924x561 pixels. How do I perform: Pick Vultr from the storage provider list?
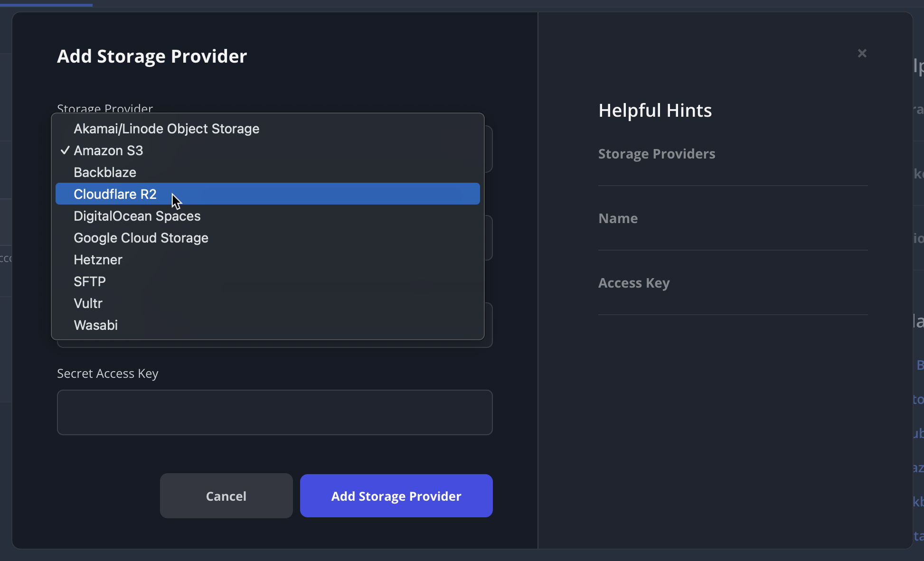88,303
